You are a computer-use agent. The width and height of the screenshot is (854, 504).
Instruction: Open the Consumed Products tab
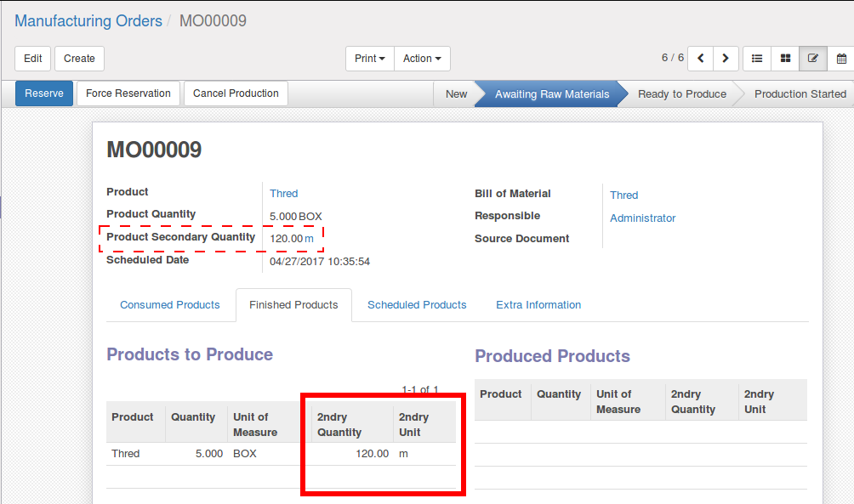170,305
